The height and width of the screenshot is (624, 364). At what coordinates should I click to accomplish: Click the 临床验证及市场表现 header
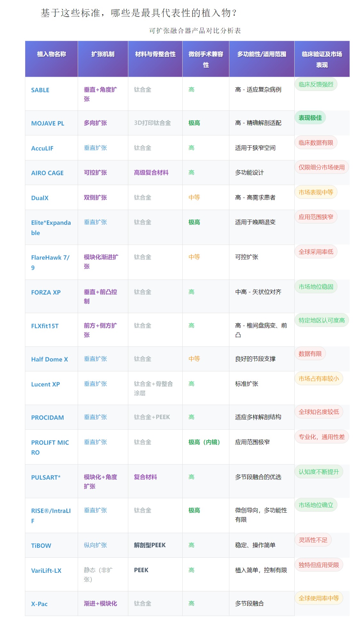tap(321, 59)
